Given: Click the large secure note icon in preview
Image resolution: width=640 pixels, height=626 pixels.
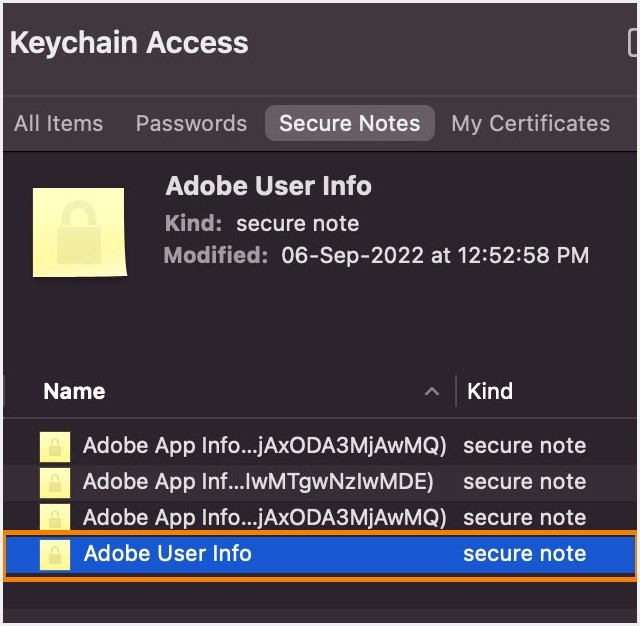Looking at the screenshot, I should point(79,232).
